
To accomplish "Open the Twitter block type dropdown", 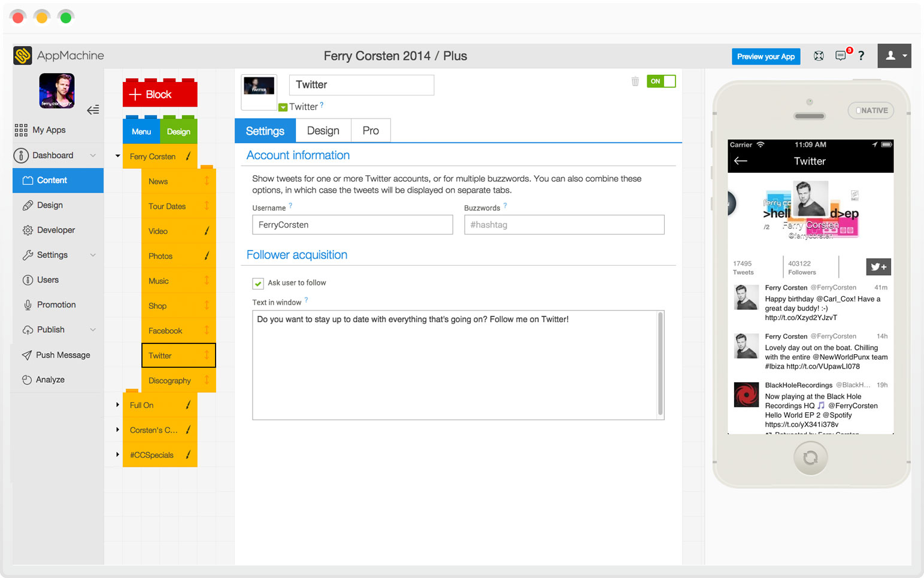I will [282, 107].
